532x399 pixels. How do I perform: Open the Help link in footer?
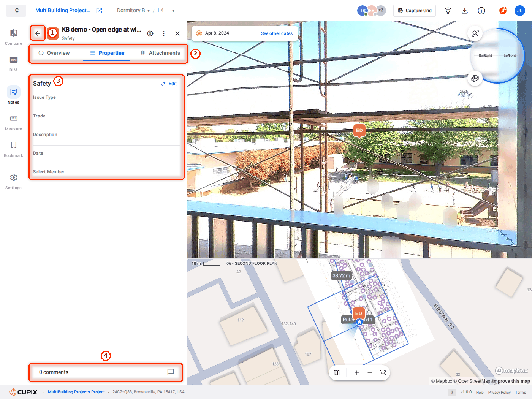coord(480,393)
